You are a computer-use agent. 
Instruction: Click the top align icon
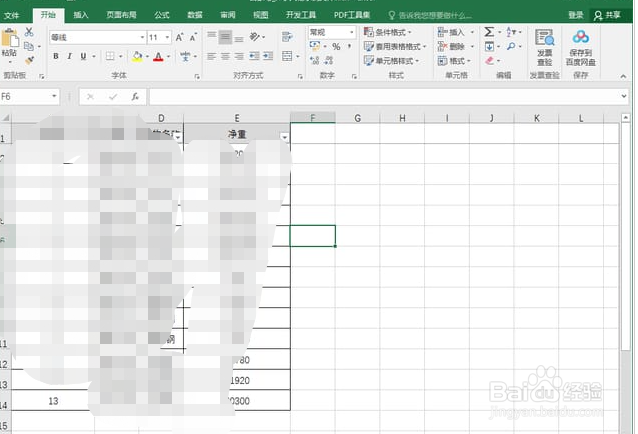coord(212,37)
